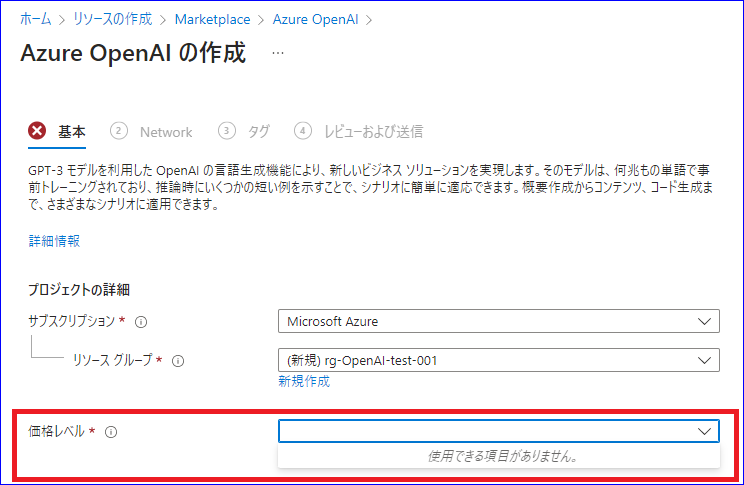Viewport: 744px width, 485px height.
Task: Click the info icon next to リソース グループ
Action: click(x=178, y=361)
